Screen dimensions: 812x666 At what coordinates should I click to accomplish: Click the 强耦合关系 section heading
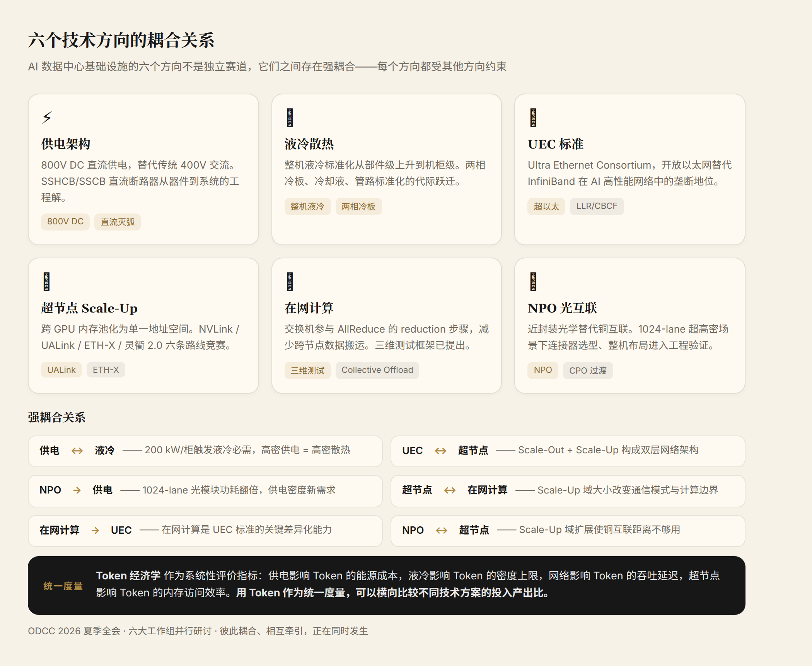coord(56,417)
